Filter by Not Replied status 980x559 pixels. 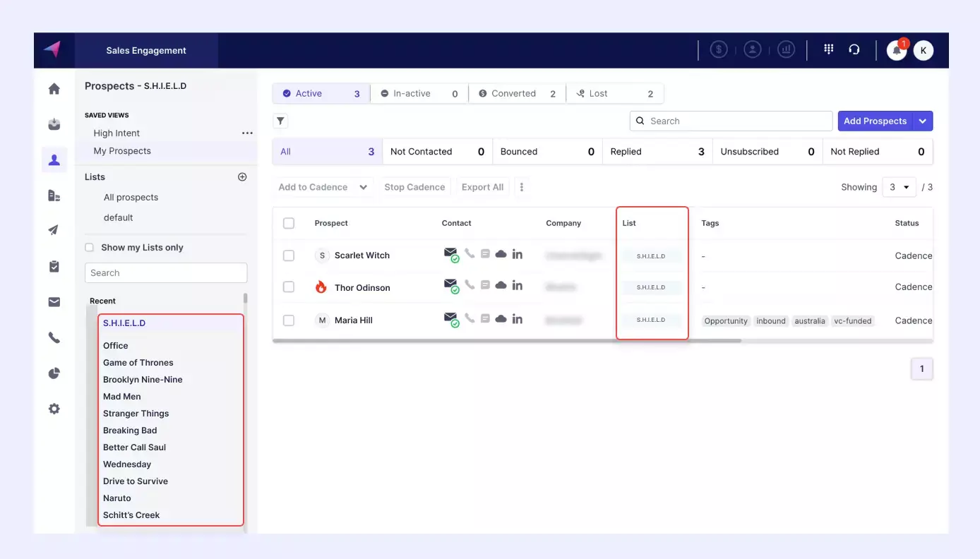(x=878, y=152)
